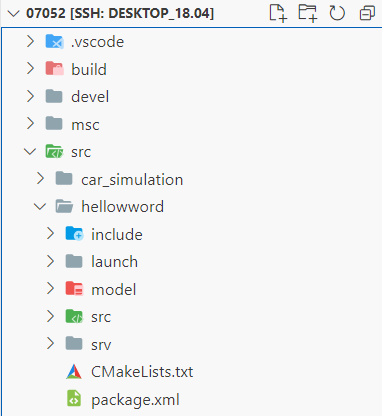The height and width of the screenshot is (416, 382).
Task: Click the blue include folder icon
Action: pyautogui.click(x=74, y=233)
